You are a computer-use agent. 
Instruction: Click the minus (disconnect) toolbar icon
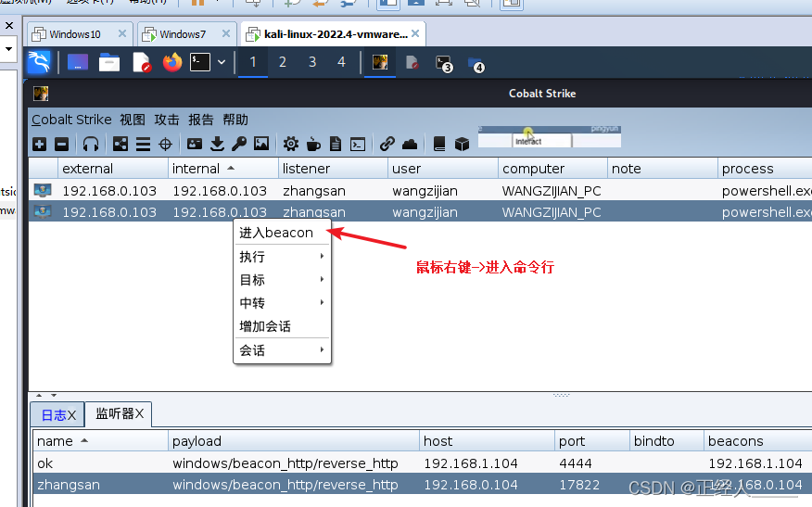pyautogui.click(x=61, y=144)
